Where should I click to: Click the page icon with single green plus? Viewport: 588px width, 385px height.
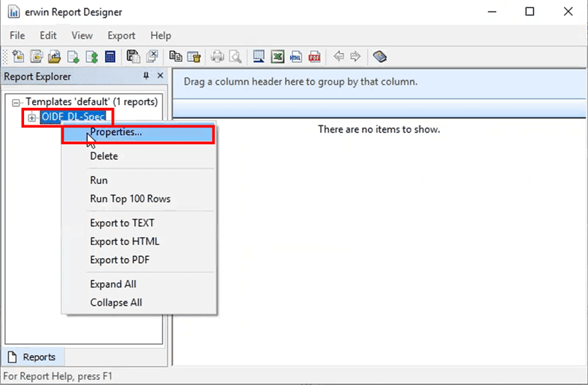point(73,57)
